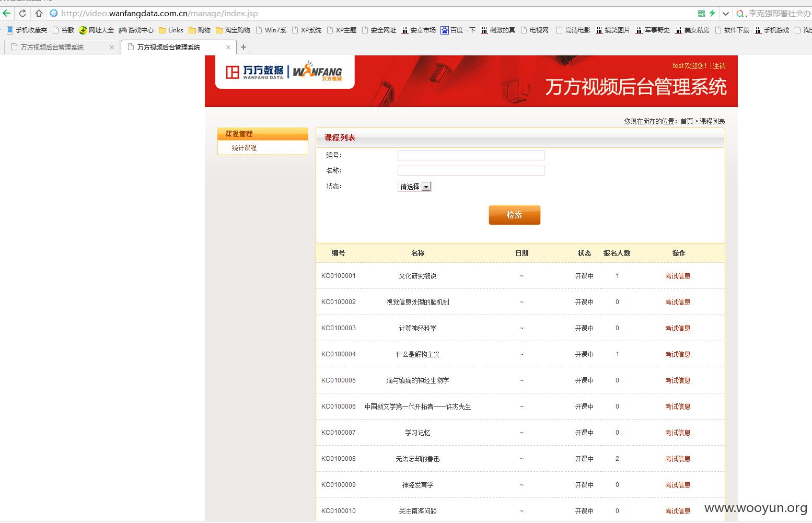Click course code KC0100006
This screenshot has width=812, height=523.
(x=339, y=406)
